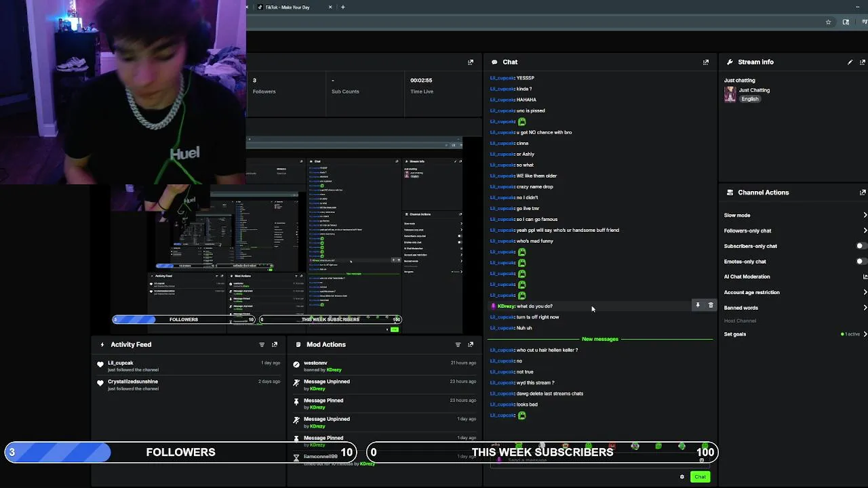Toggle Subscribers-only chat switch
This screenshot has width=868, height=488.
tap(861, 246)
